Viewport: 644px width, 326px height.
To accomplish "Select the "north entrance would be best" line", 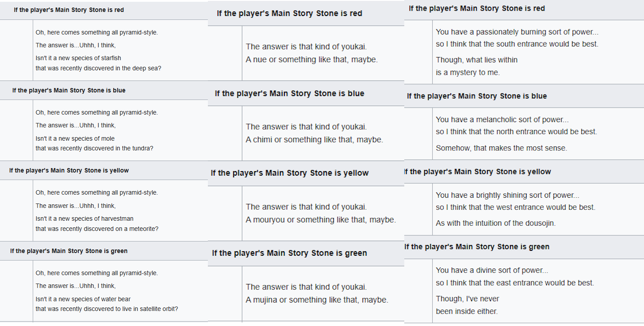I will coord(516,131).
